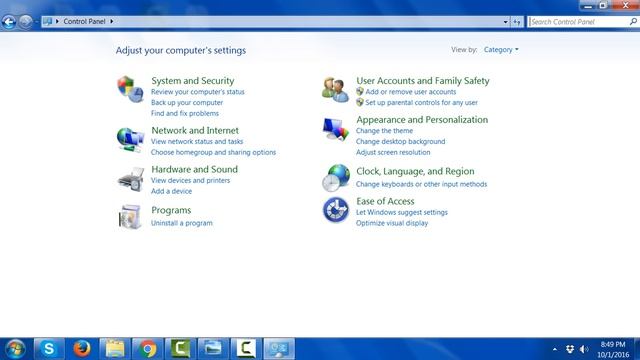Click Choose homegroup and sharing options
The image size is (640, 360).
[213, 152]
